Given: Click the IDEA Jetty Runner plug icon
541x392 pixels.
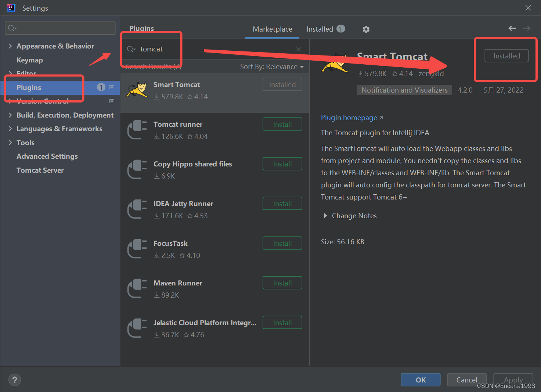Looking at the screenshot, I should click(x=137, y=209).
